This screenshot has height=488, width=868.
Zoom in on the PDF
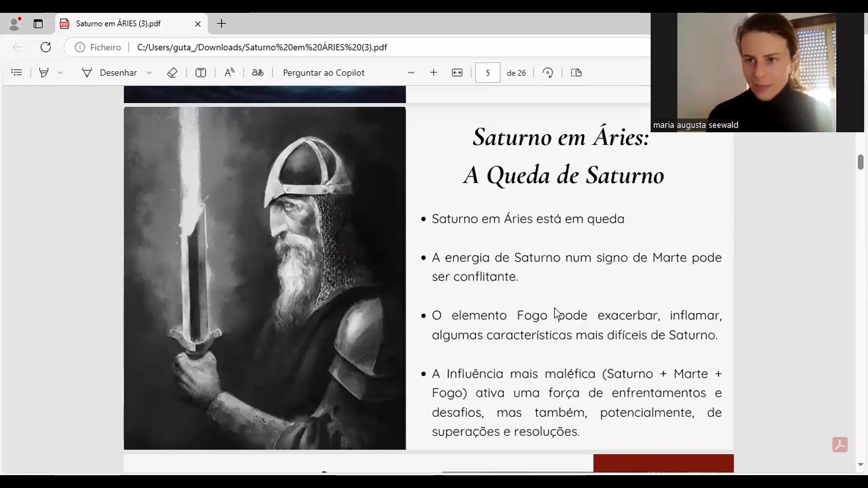click(x=434, y=73)
